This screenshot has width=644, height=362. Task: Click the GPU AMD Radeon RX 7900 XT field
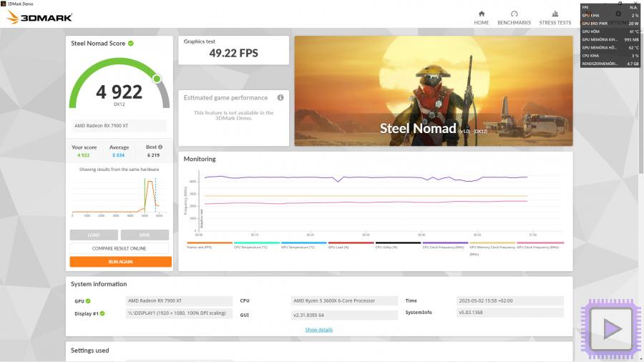click(x=179, y=301)
